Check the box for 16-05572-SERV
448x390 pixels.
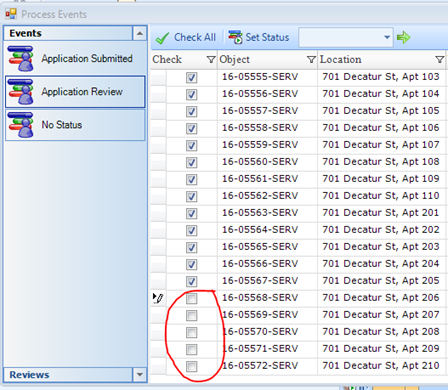click(192, 366)
